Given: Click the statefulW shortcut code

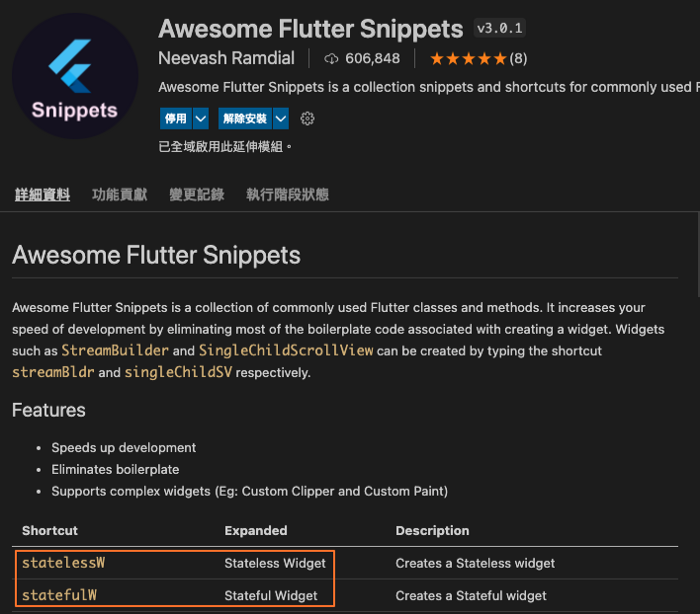Looking at the screenshot, I should tap(59, 595).
